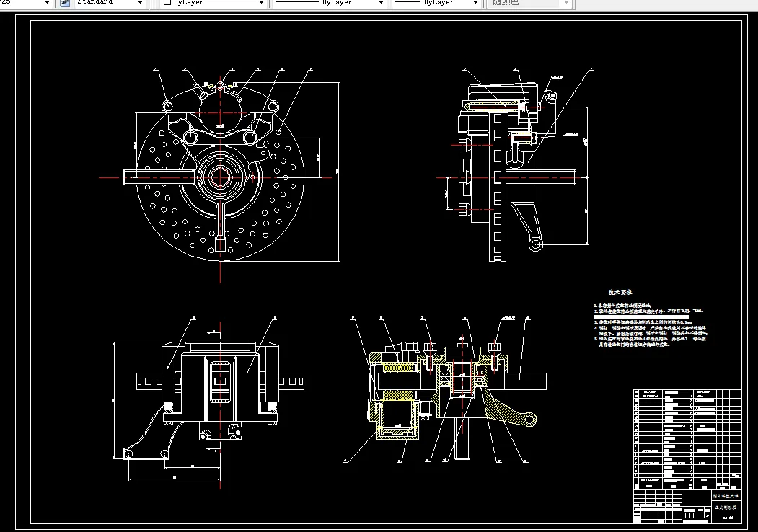Click the dimension style manager icon
The height and width of the screenshot is (532, 758).
pyautogui.click(x=65, y=2)
